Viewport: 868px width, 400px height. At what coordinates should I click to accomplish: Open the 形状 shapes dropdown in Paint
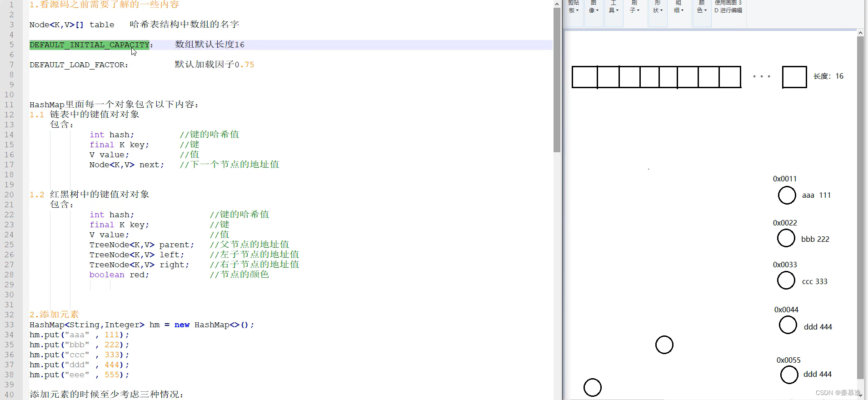click(x=658, y=7)
